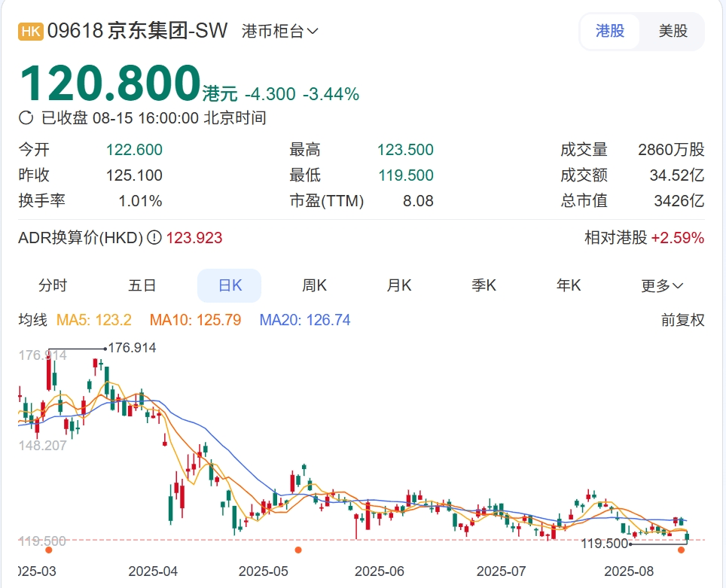Click the orange event dot under 2025-03

[49, 550]
